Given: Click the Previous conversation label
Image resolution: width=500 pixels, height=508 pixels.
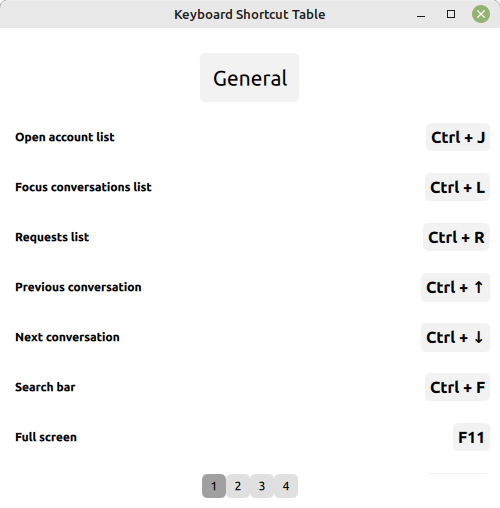Looking at the screenshot, I should tap(78, 287).
